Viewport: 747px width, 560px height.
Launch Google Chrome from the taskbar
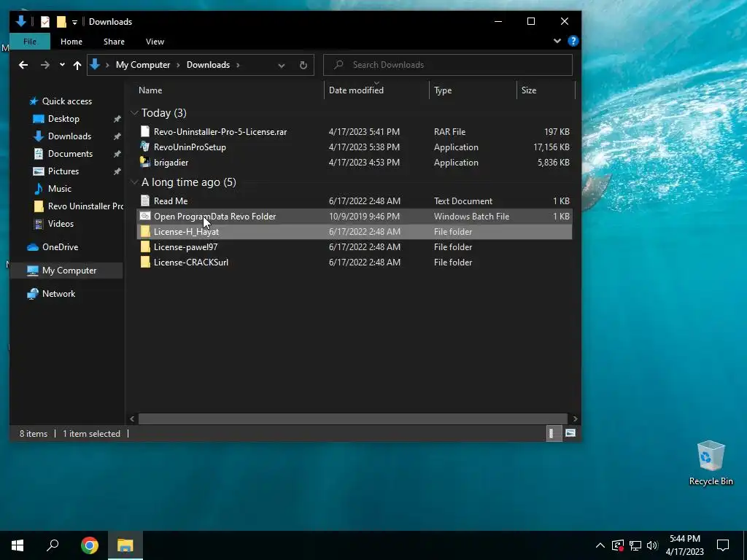[90, 545]
